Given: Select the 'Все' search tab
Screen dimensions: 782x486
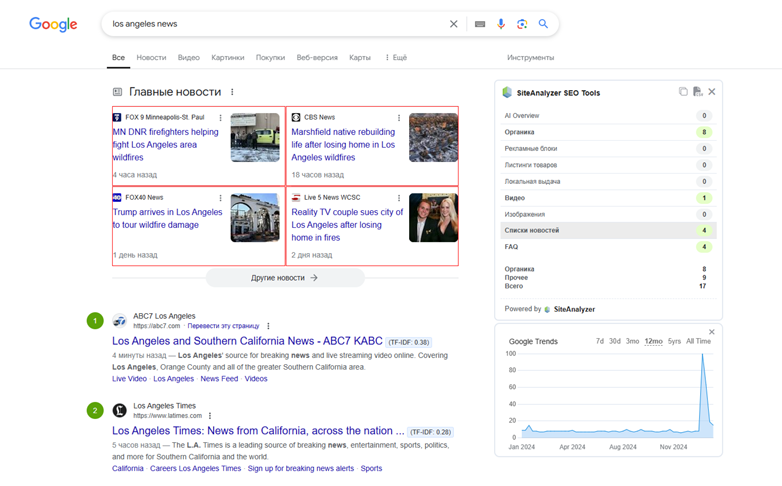Looking at the screenshot, I should point(118,57).
